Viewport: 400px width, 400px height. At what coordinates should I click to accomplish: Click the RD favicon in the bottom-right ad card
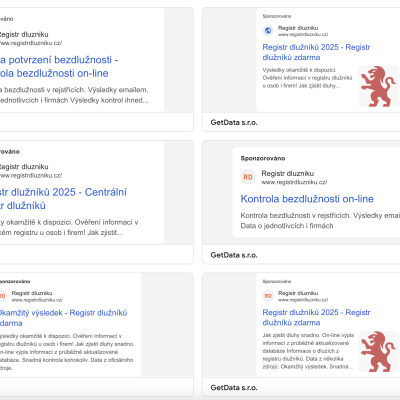(x=268, y=296)
